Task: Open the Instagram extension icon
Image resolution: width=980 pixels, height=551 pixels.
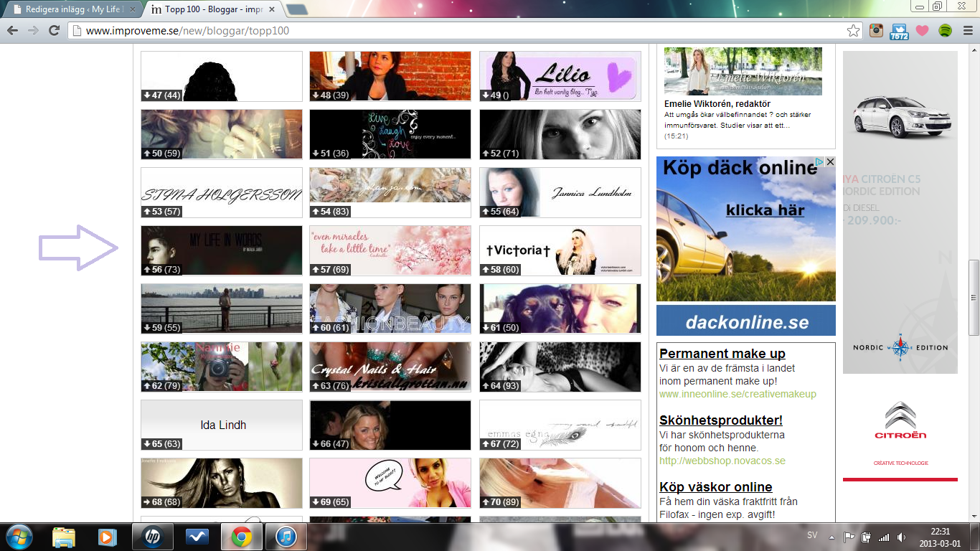Action: click(876, 31)
